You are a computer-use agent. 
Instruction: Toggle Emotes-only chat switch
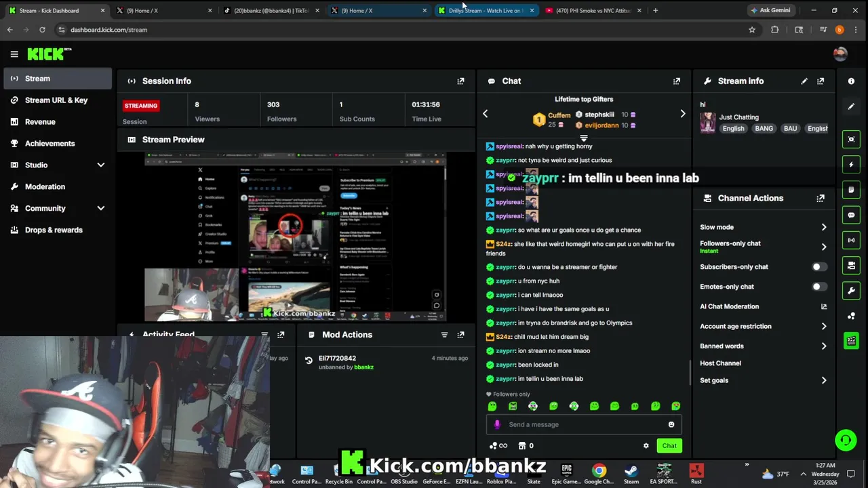tap(820, 287)
